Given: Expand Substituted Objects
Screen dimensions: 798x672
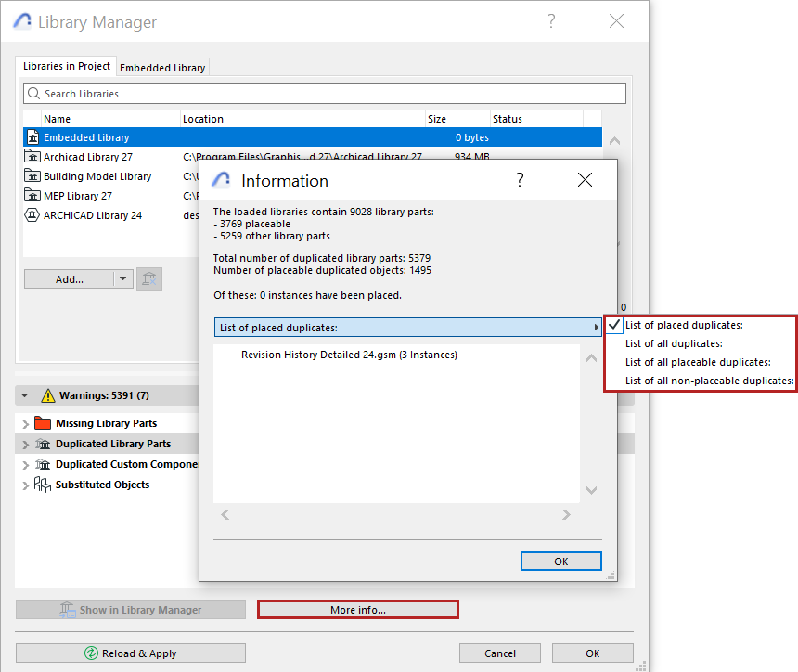Looking at the screenshot, I should pyautogui.click(x=25, y=485).
